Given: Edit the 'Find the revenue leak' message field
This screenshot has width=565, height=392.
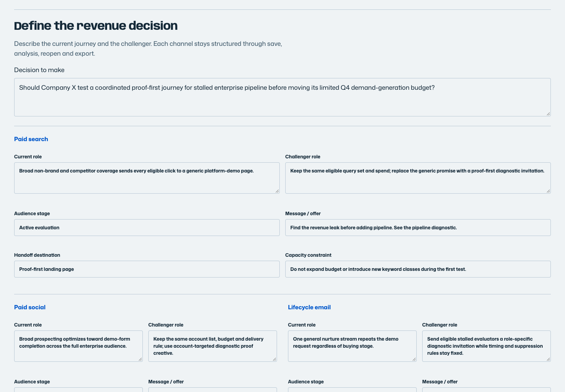Looking at the screenshot, I should tap(418, 228).
